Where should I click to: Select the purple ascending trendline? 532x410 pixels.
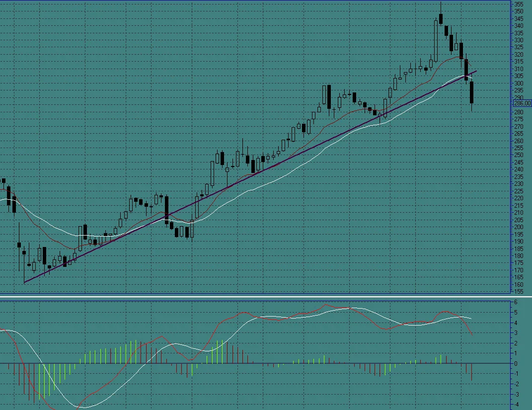tap(250, 176)
